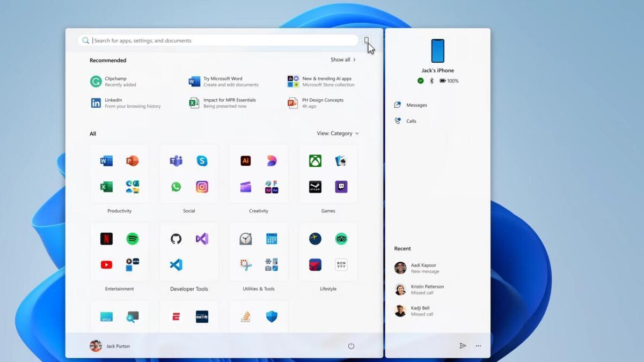
Task: Open Word in the Productivity folder
Action: pyautogui.click(x=106, y=161)
